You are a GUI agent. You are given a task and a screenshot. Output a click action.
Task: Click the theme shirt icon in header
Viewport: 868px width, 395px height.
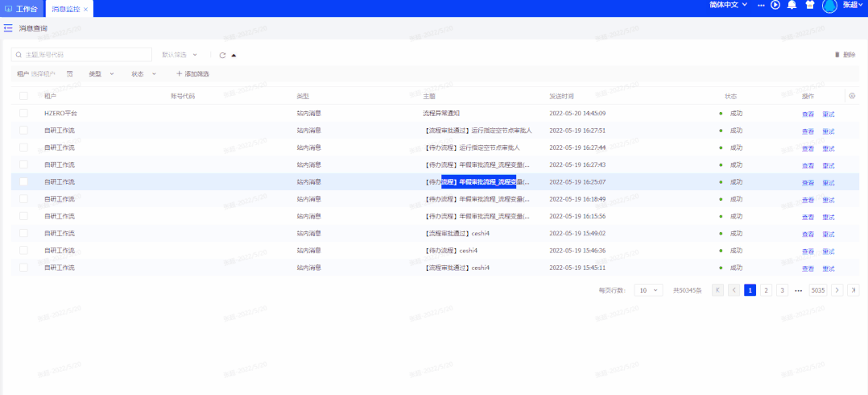(808, 6)
